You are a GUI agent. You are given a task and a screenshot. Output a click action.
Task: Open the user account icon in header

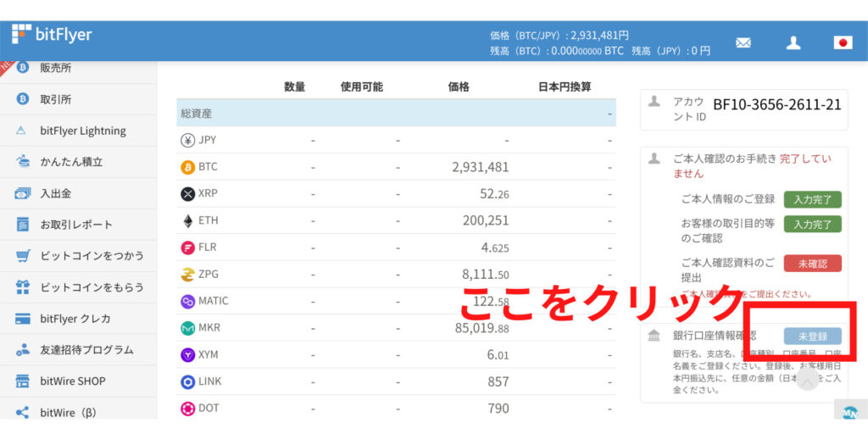tap(793, 42)
